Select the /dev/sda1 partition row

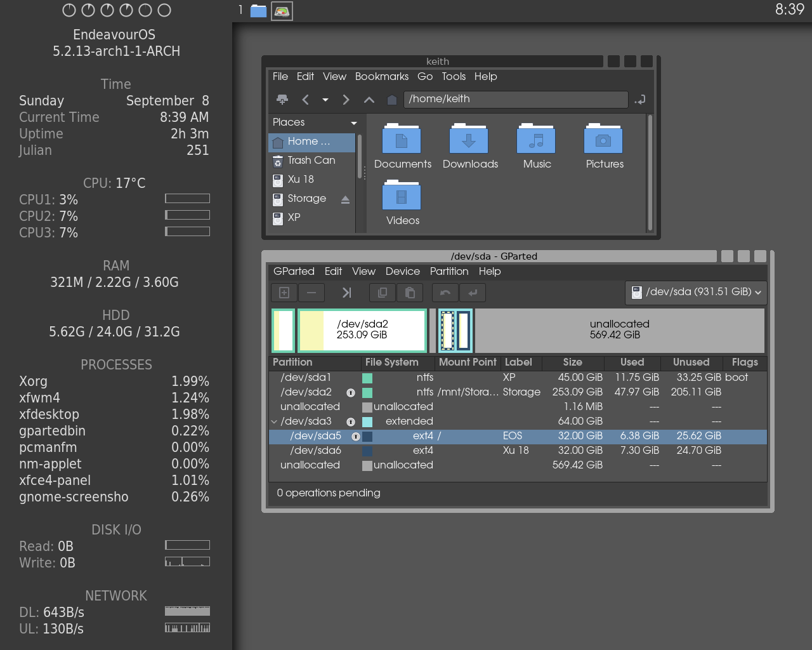click(x=518, y=378)
